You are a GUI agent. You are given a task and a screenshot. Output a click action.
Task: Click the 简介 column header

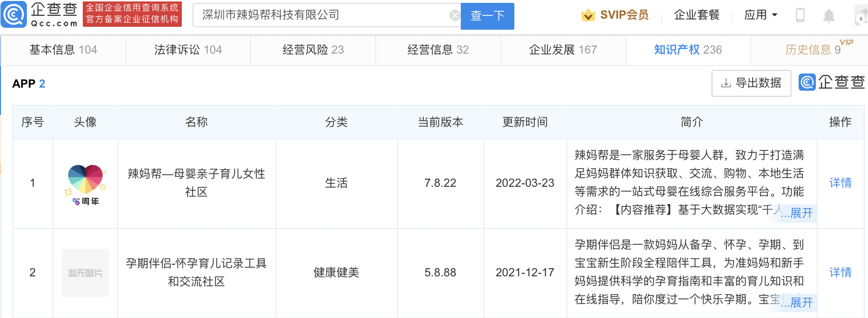point(692,122)
